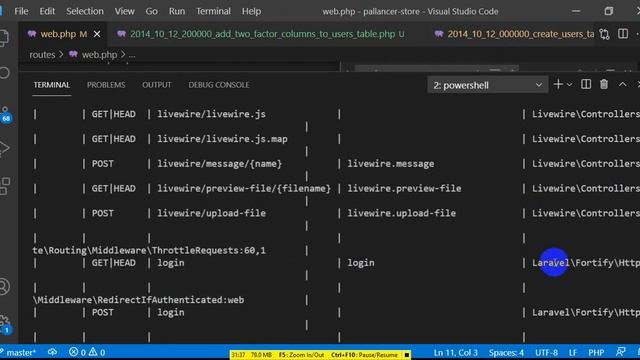
Task: Click the routes breadcrumb
Action: pyautogui.click(x=42, y=55)
